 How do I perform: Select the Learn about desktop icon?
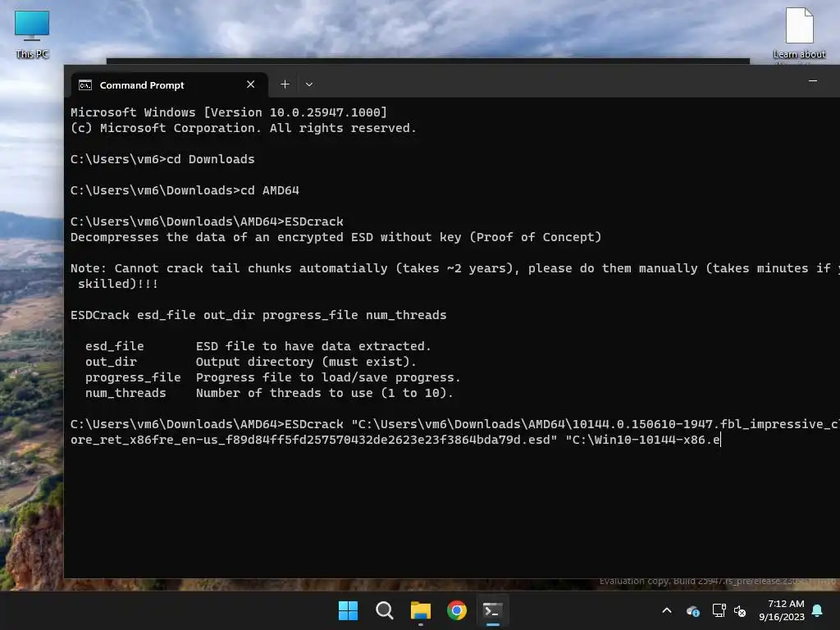(799, 34)
